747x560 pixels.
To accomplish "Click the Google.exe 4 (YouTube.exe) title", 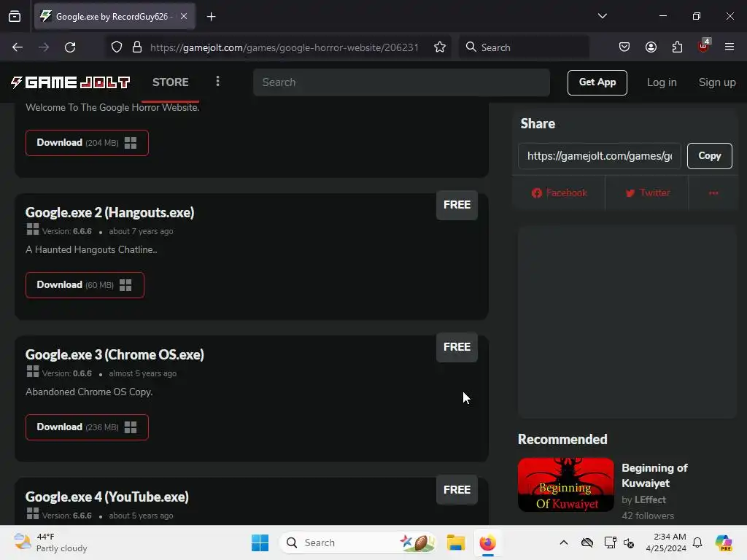I will coord(107,497).
